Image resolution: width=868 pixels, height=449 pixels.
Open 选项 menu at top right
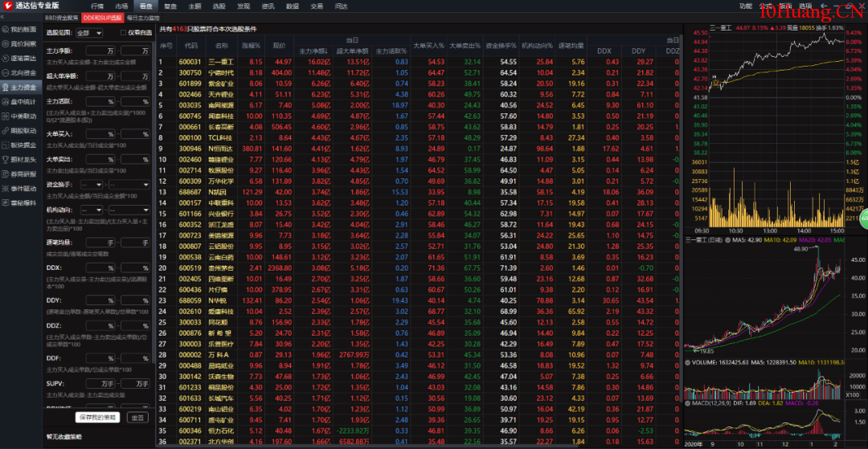[805, 6]
